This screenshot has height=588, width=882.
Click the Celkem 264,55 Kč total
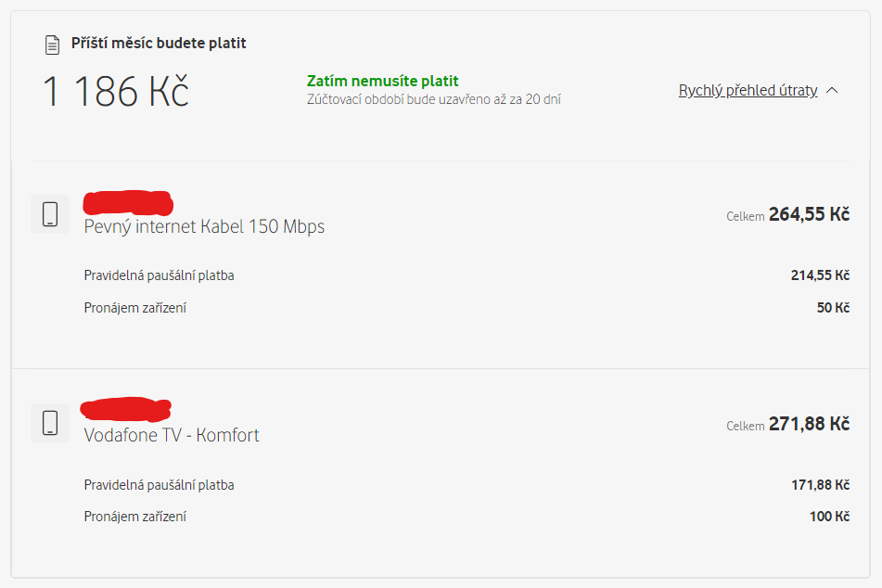[x=787, y=214]
